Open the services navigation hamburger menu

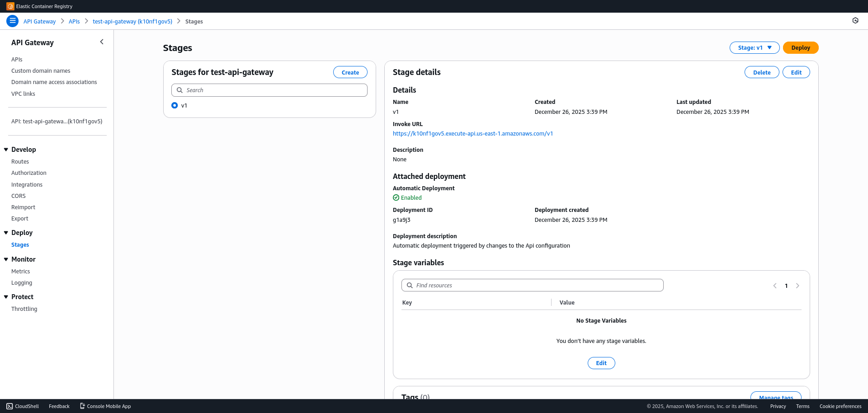coord(12,21)
